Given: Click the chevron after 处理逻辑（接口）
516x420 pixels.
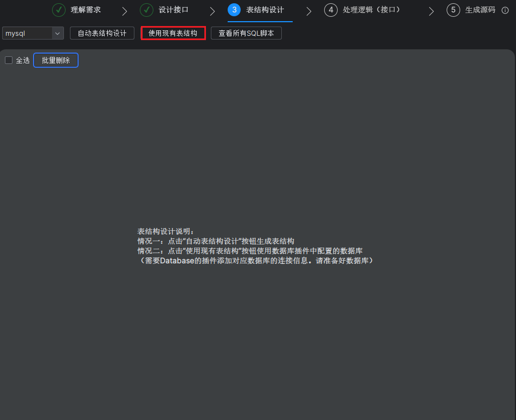Looking at the screenshot, I should click(x=431, y=10).
